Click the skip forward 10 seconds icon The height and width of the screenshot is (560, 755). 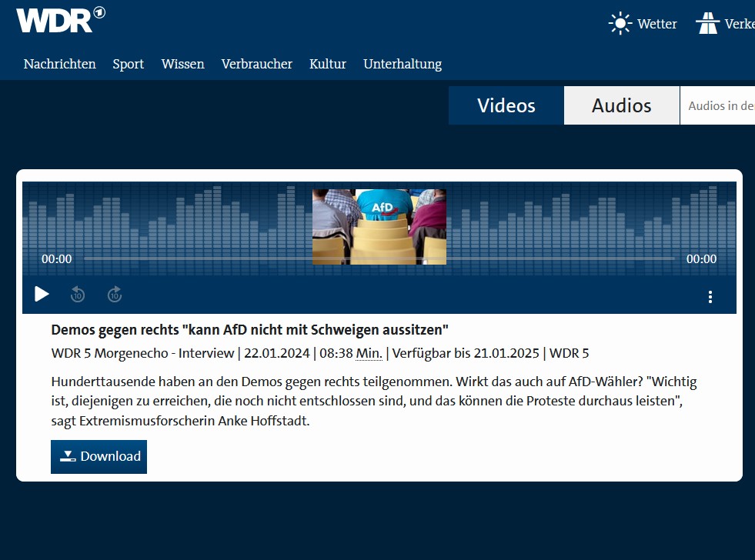(114, 294)
